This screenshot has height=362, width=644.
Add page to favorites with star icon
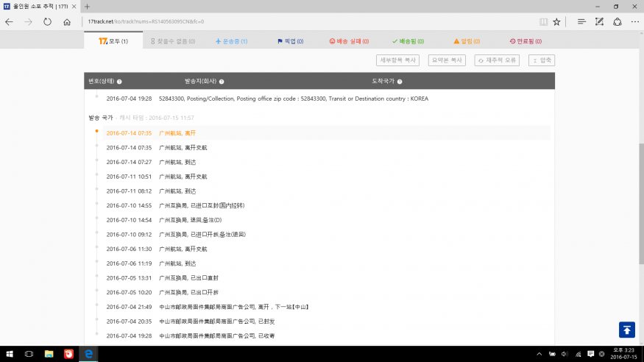(557, 22)
